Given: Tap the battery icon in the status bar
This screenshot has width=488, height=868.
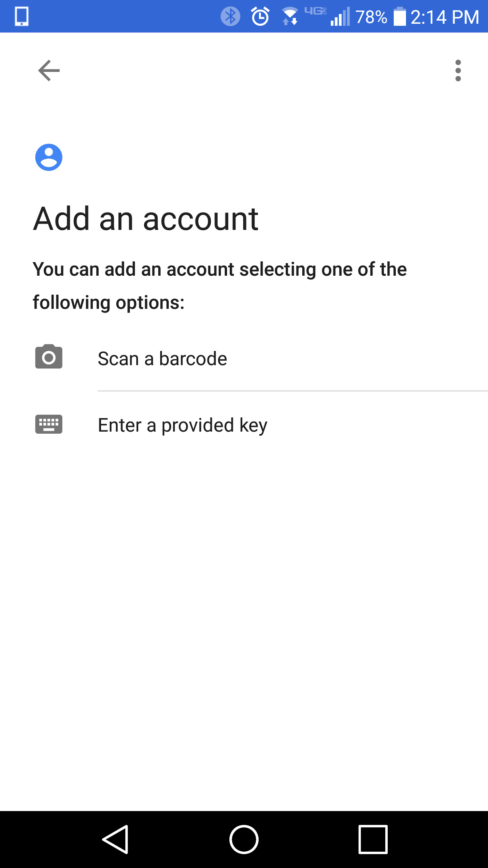Looking at the screenshot, I should (399, 16).
